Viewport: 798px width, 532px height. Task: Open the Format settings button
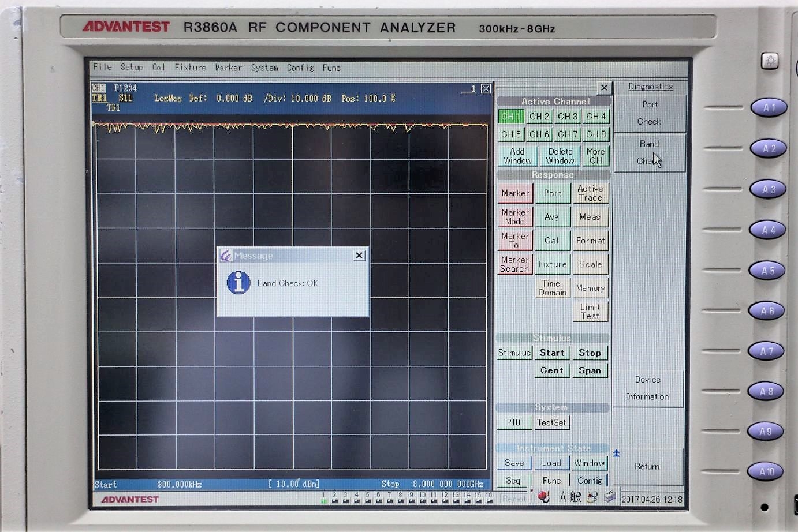(590, 241)
